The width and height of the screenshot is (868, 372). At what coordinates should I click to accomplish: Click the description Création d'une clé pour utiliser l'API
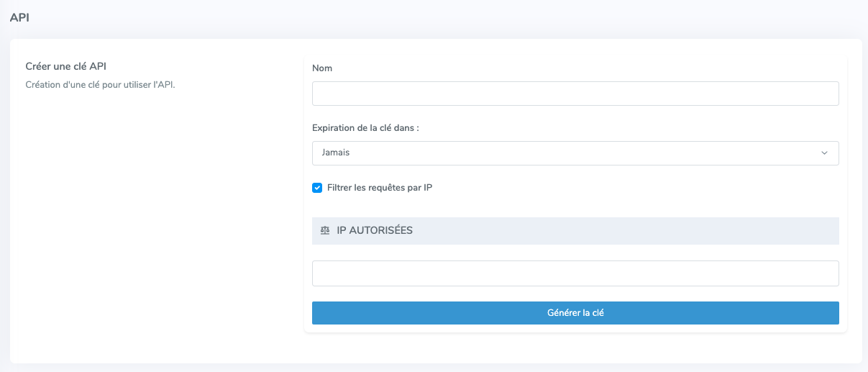(100, 85)
